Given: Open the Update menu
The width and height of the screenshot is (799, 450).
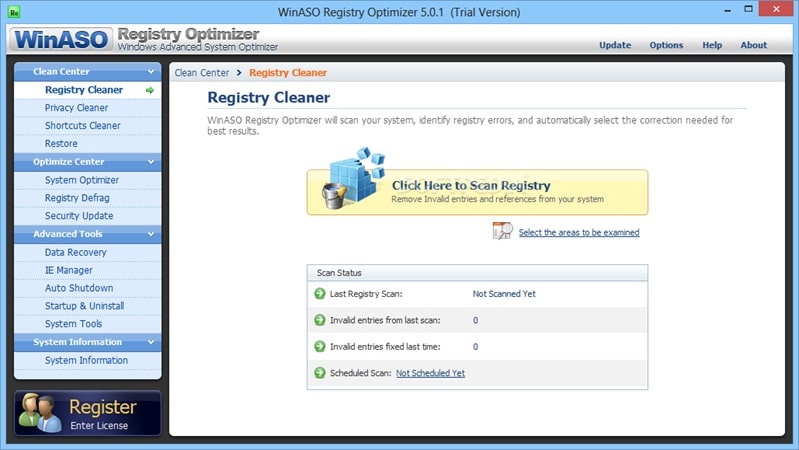Looking at the screenshot, I should point(615,45).
